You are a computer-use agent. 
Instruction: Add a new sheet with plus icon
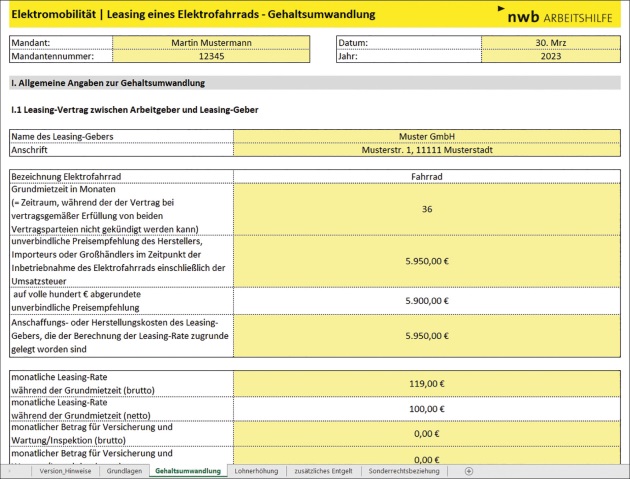469,470
